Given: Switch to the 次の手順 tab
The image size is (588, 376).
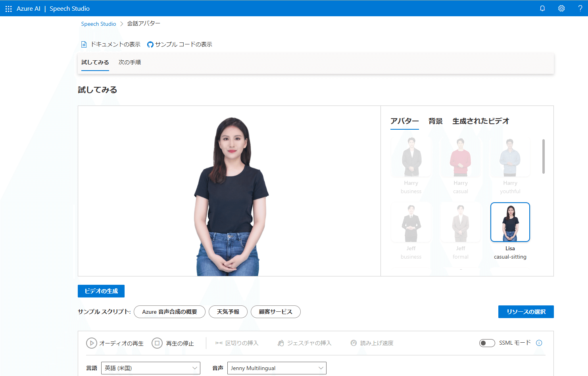Looking at the screenshot, I should pos(130,62).
